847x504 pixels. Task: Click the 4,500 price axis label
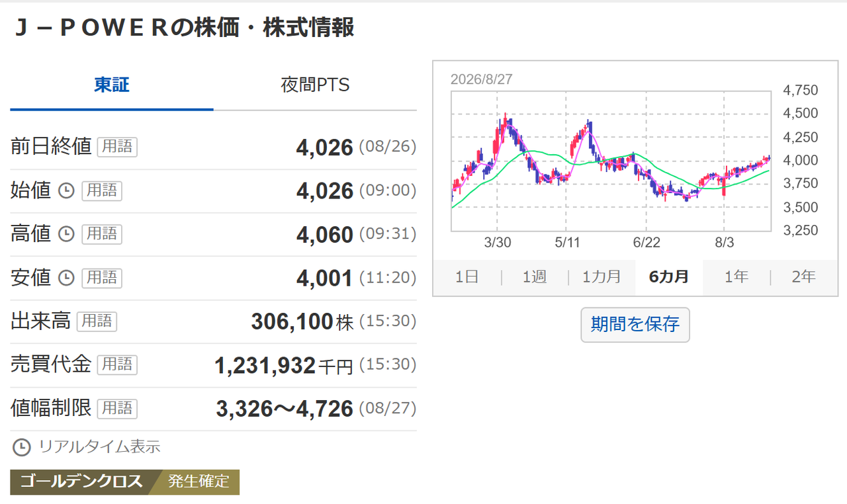tap(800, 114)
